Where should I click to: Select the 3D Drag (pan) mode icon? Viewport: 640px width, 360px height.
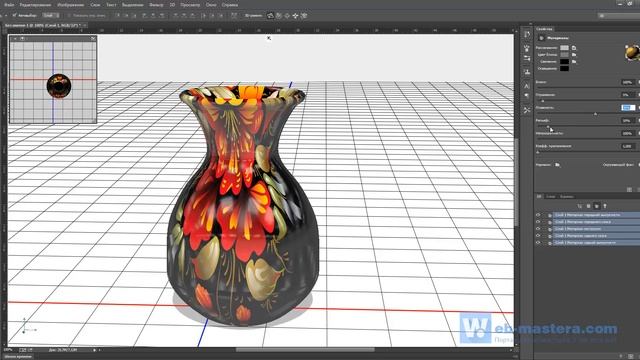[287, 16]
